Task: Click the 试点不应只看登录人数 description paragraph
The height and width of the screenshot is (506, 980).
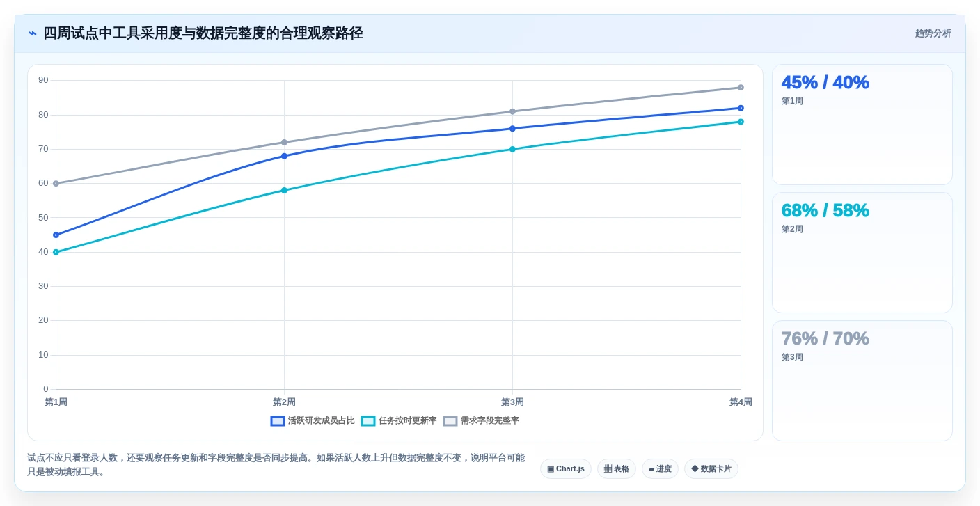Action: [x=276, y=465]
